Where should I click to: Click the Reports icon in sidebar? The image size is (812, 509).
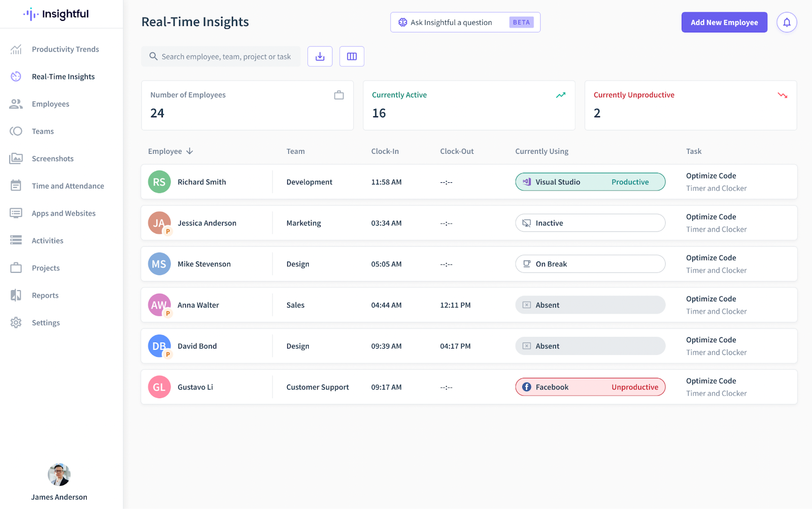pos(16,295)
